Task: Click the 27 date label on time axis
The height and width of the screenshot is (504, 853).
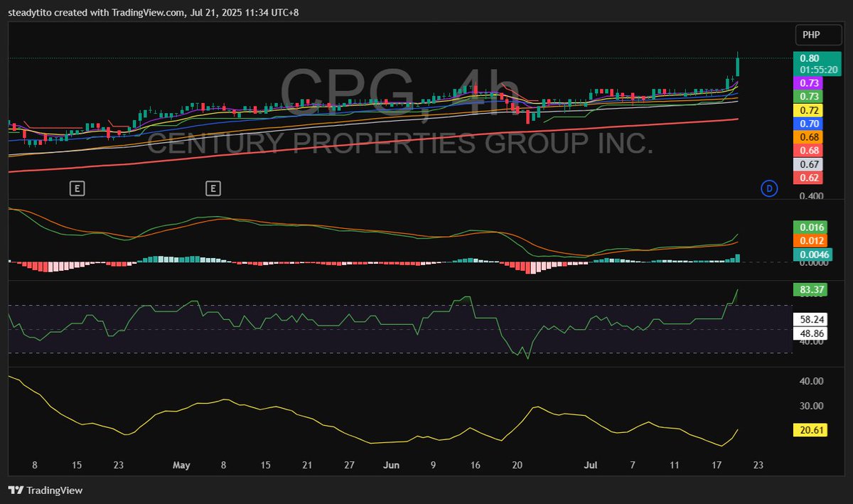Action: click(x=349, y=466)
